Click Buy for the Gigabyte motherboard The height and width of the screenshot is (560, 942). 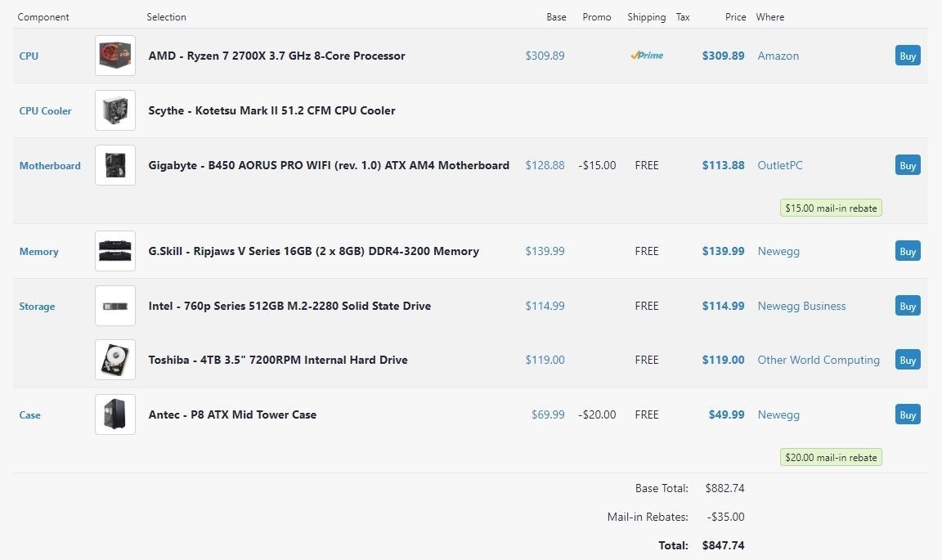[x=908, y=165]
